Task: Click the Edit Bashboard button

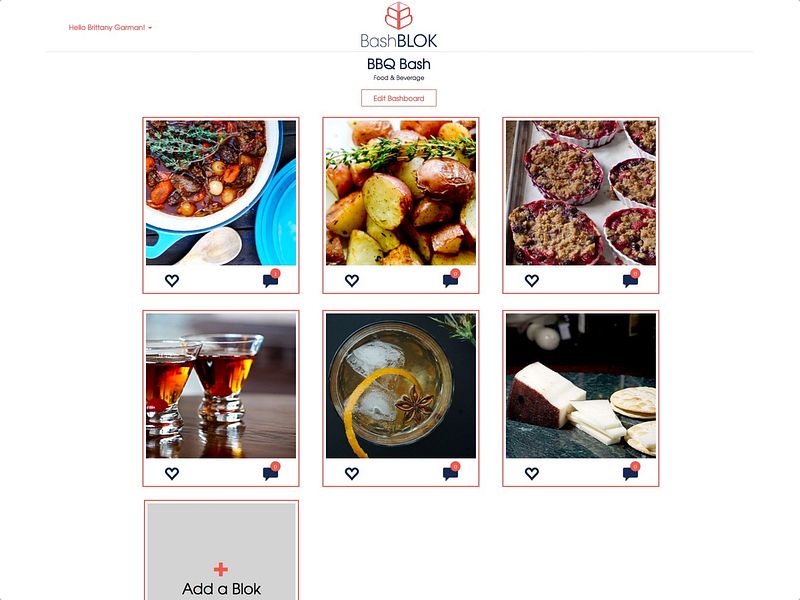Action: (398, 98)
